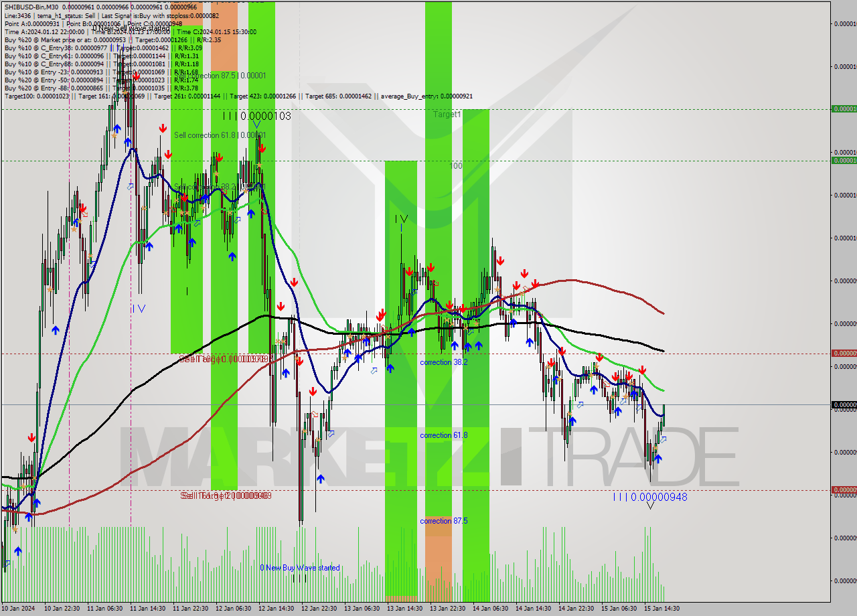The height and width of the screenshot is (616, 857).
Task: Click the SHIBUSD-Bin,M30 chart title text
Action: coord(31,7)
